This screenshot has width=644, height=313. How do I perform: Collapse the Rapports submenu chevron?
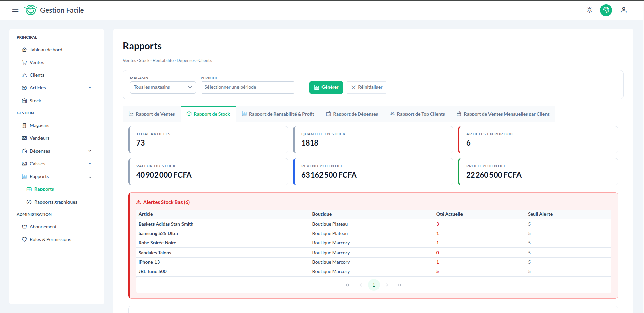click(90, 177)
